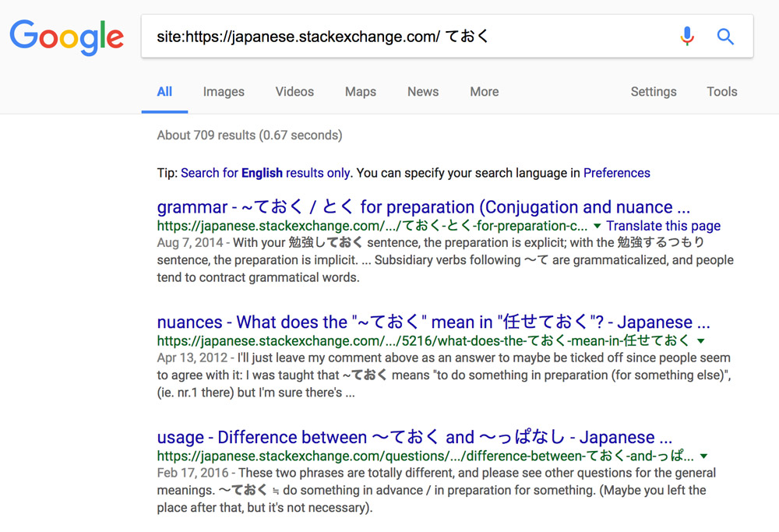Switch to the Videos tab
Image resolution: width=779 pixels, height=532 pixels.
[x=294, y=92]
